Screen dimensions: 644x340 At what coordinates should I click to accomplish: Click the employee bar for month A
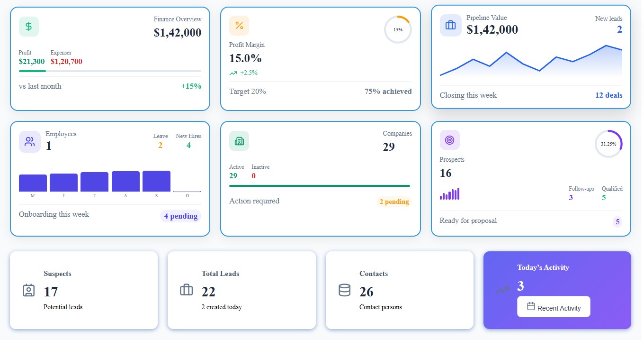[x=125, y=182]
